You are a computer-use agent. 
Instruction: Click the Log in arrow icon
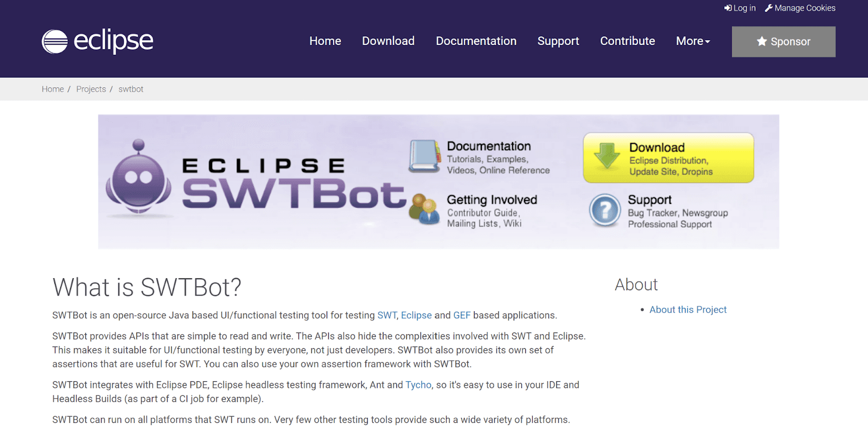[x=727, y=8]
